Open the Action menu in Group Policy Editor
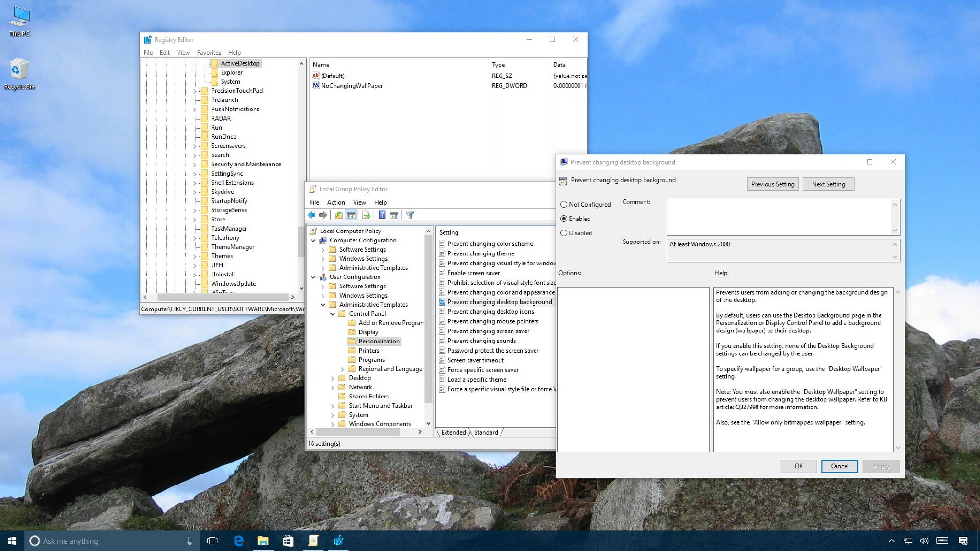 click(336, 201)
